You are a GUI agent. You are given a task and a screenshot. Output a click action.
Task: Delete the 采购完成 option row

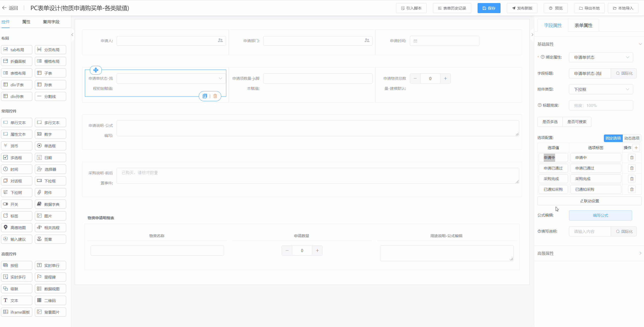tap(632, 179)
